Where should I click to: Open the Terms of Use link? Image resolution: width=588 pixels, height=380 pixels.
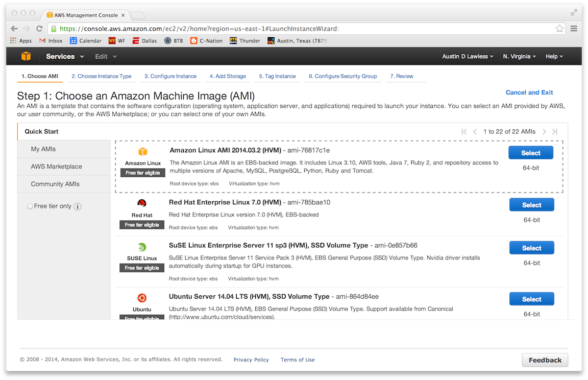click(297, 359)
